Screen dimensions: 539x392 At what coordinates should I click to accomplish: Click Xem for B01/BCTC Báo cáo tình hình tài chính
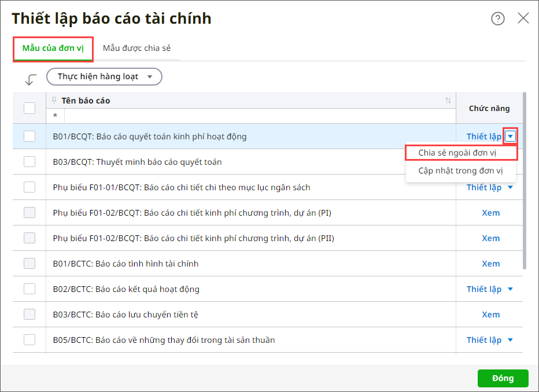click(490, 264)
